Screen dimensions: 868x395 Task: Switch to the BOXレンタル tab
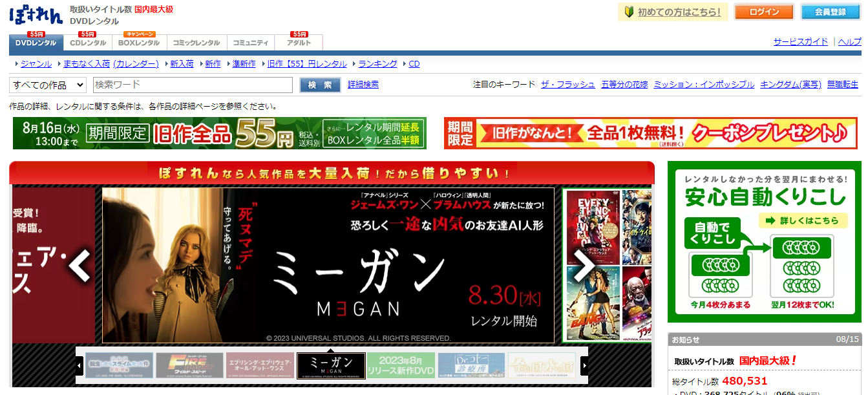(138, 43)
